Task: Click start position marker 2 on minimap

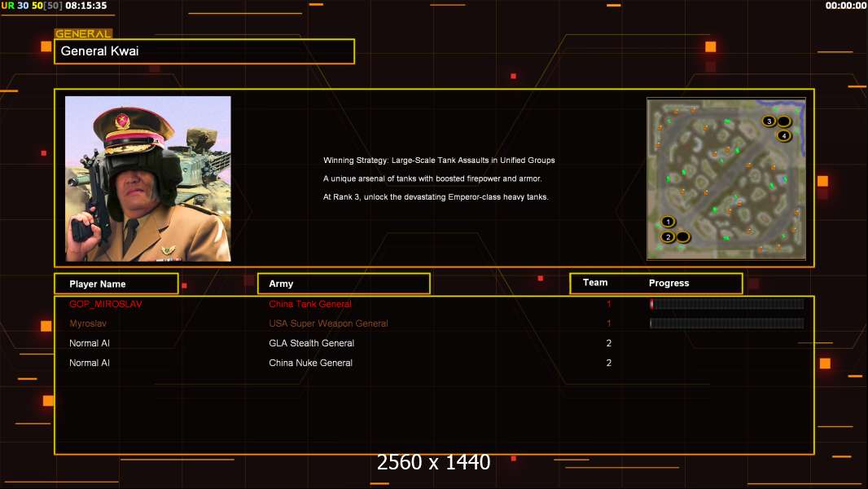Action: click(669, 237)
